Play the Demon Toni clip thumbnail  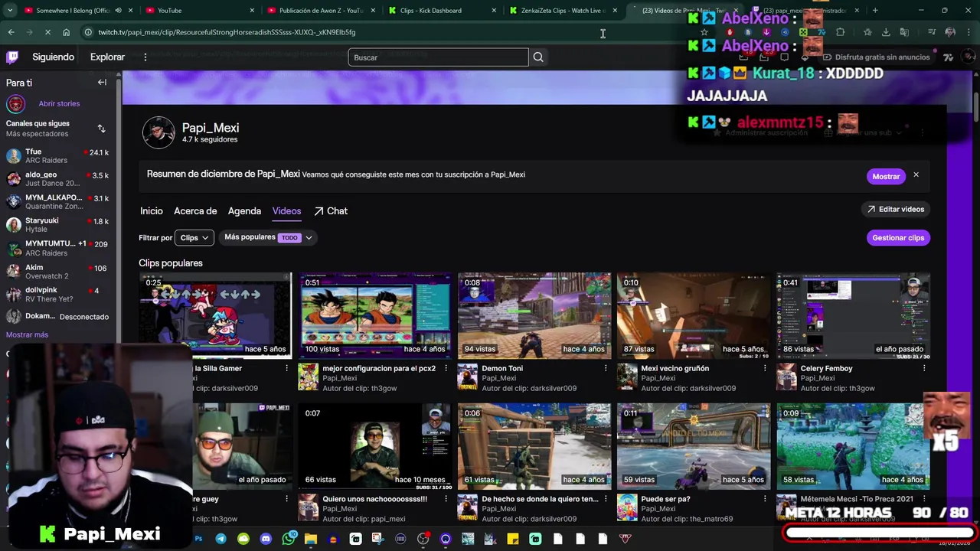click(534, 315)
